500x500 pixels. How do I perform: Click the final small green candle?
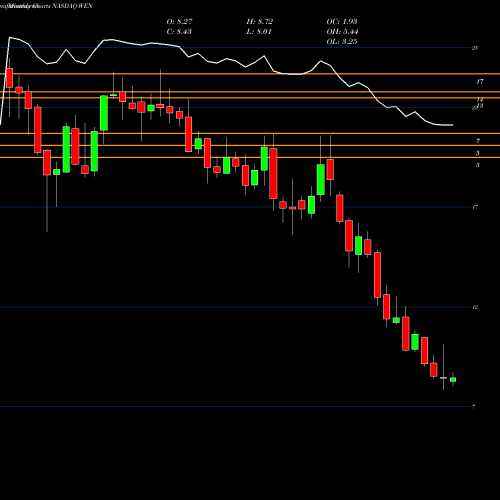[x=453, y=379]
